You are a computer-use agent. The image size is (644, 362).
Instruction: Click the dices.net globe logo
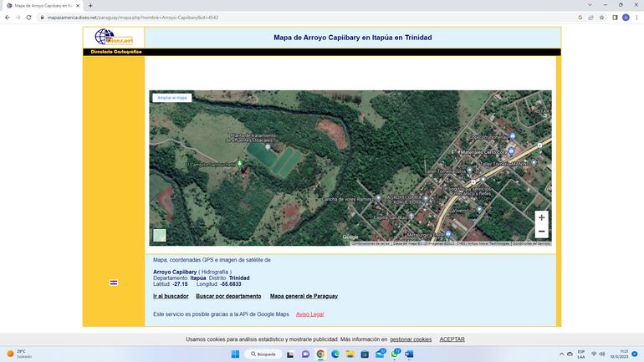click(114, 37)
